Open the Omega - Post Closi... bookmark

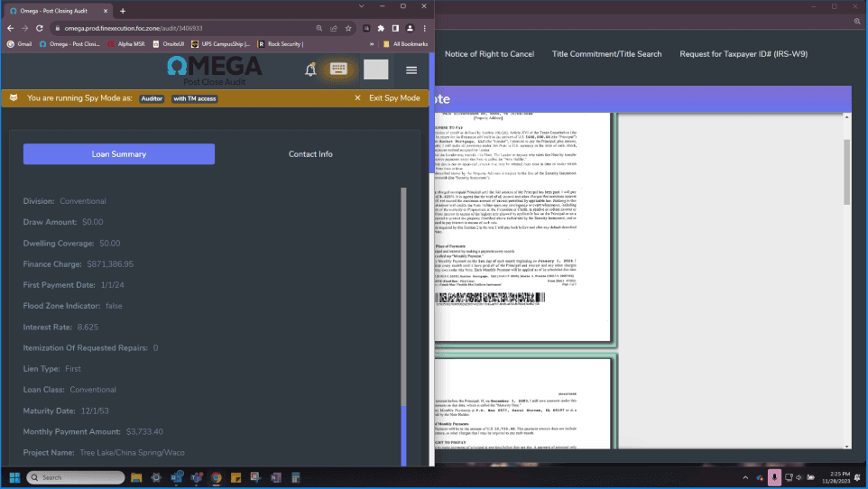coord(69,43)
